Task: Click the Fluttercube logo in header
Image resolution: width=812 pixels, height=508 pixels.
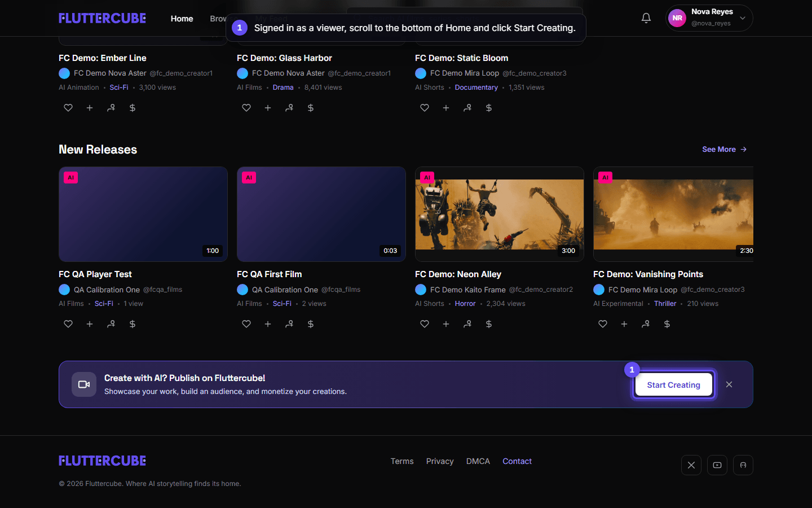Action: [x=102, y=19]
